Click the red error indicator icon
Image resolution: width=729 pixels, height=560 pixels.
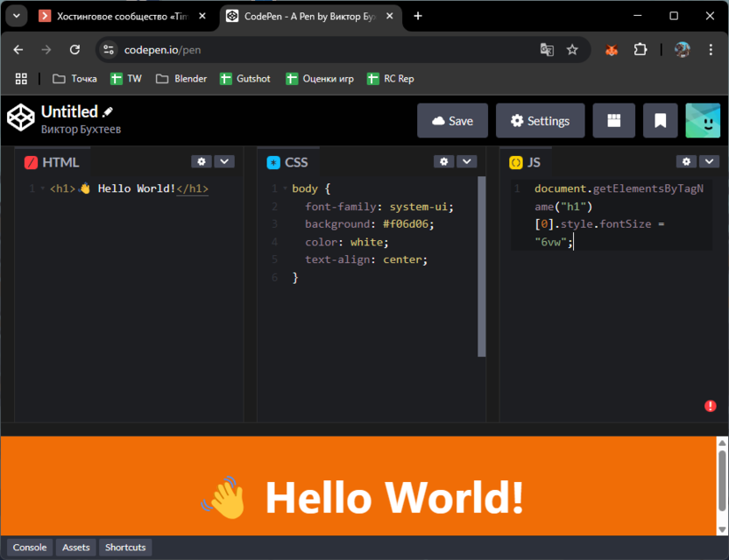(711, 406)
